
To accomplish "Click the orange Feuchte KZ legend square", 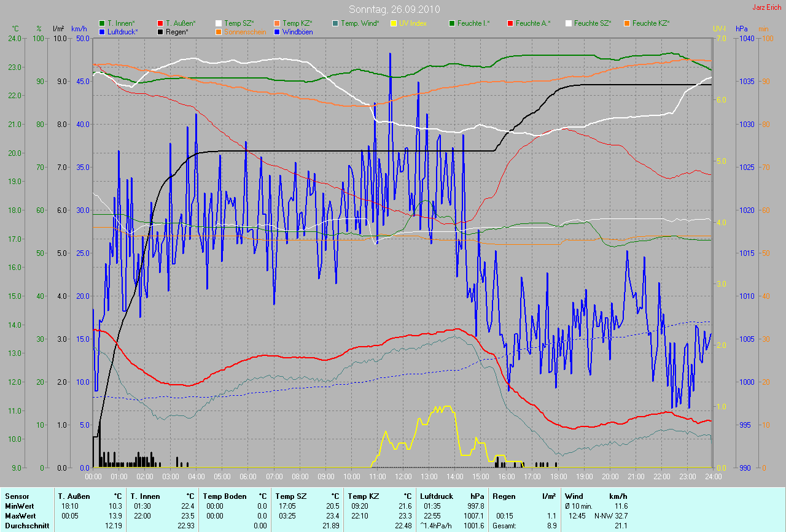I will (627, 23).
